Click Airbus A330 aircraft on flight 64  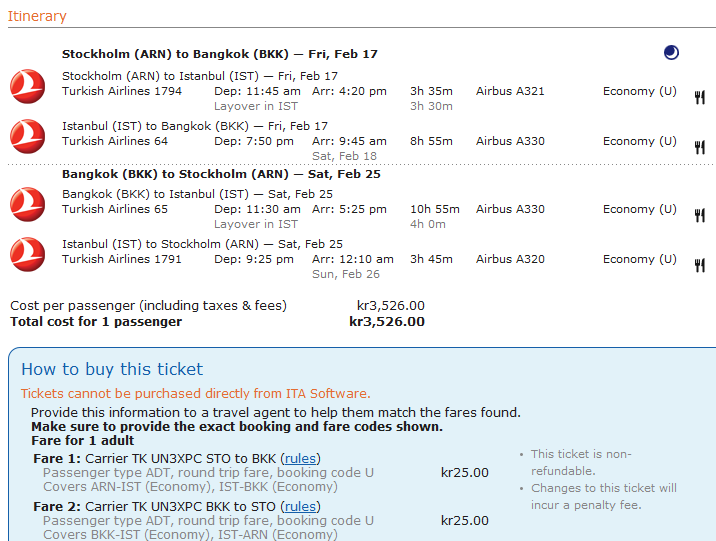coord(510,141)
